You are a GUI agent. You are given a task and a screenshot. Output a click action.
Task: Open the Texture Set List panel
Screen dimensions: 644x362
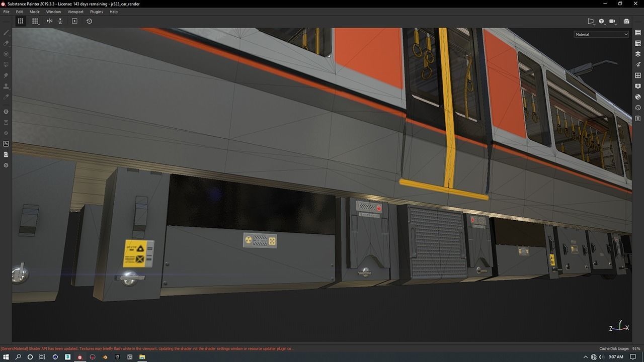click(x=638, y=32)
